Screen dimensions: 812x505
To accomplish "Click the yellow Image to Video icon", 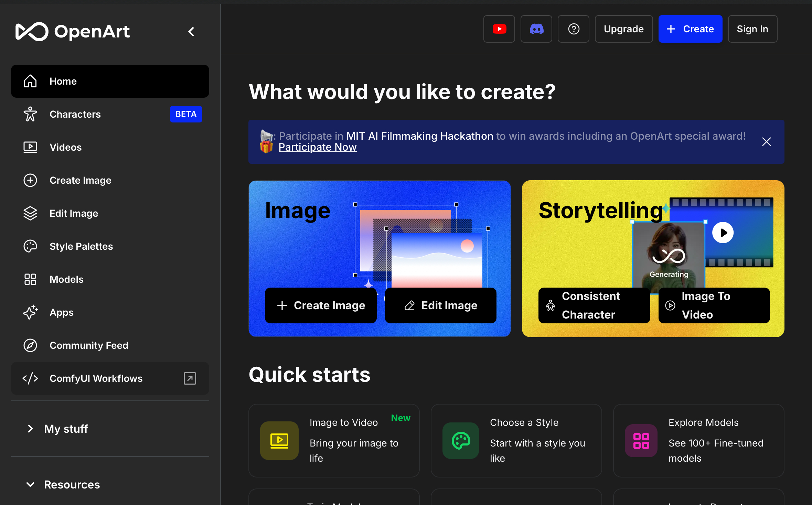I will tap(279, 441).
